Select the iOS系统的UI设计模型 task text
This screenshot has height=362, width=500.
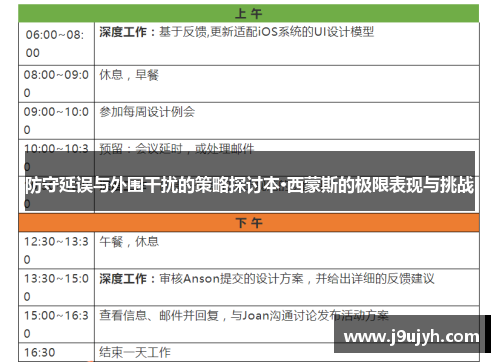click(316, 32)
